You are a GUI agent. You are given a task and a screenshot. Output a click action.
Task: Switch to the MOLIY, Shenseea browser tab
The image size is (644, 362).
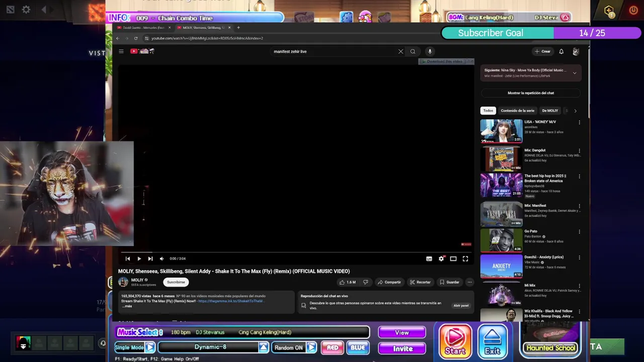204,28
